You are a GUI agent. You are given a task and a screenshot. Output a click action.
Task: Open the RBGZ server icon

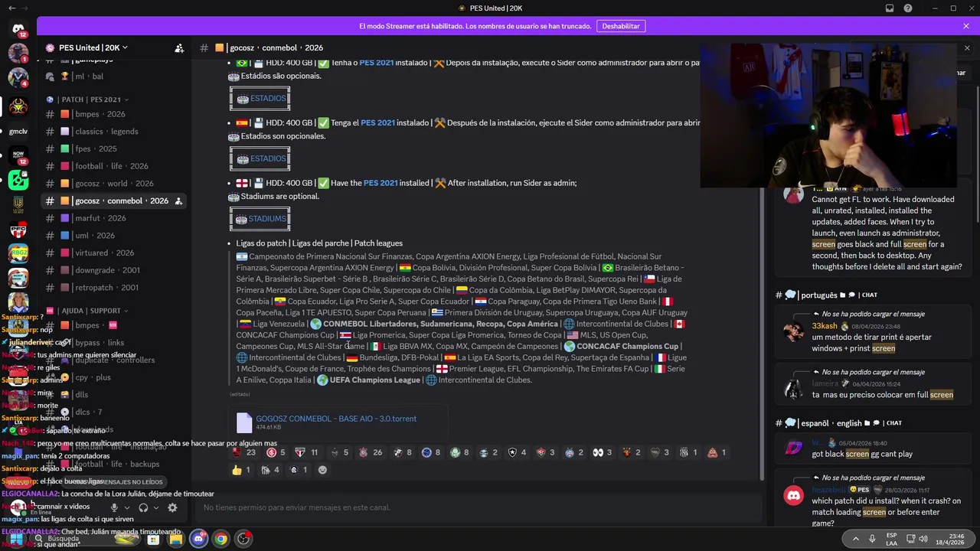pos(18,253)
